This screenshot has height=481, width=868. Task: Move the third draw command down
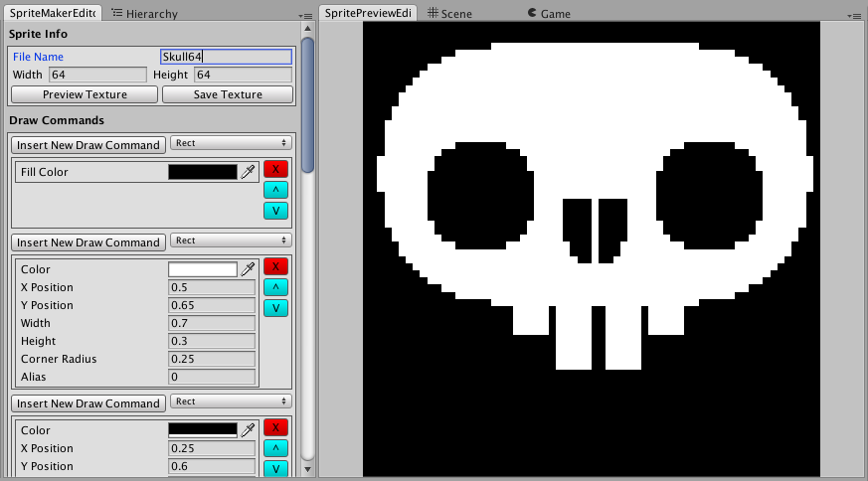pyautogui.click(x=275, y=469)
